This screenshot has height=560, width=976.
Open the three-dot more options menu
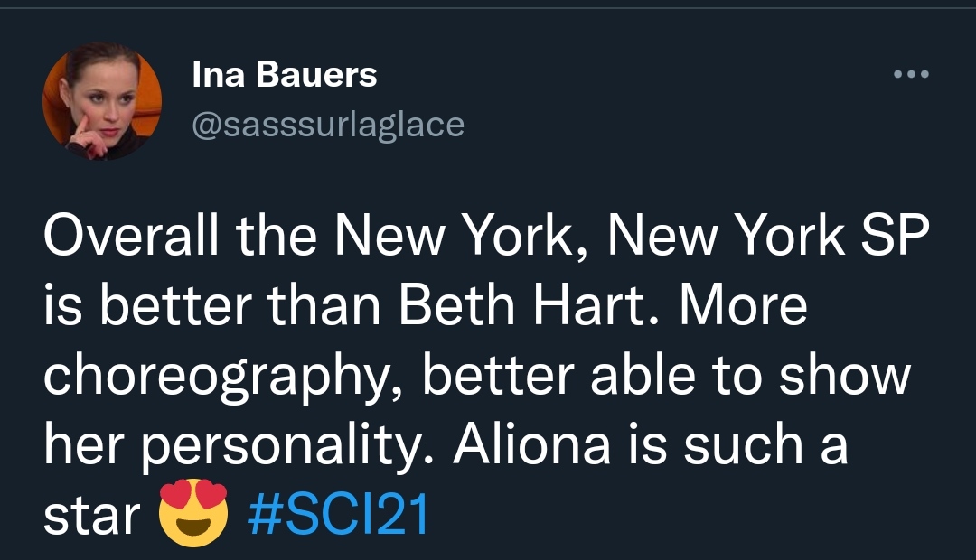[911, 74]
